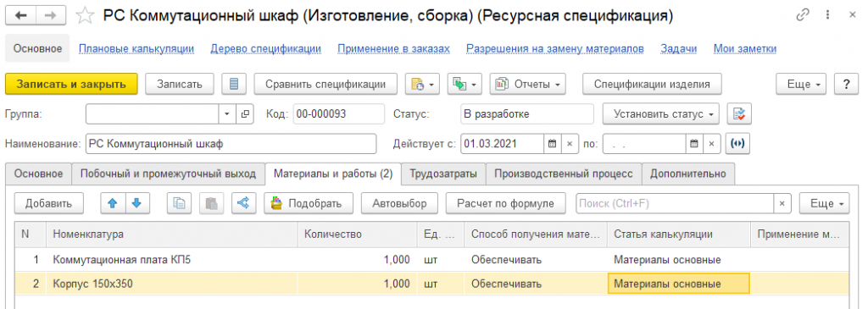Click the copy rows icon in table toolbar
The width and height of the screenshot is (868, 309).
(179, 203)
